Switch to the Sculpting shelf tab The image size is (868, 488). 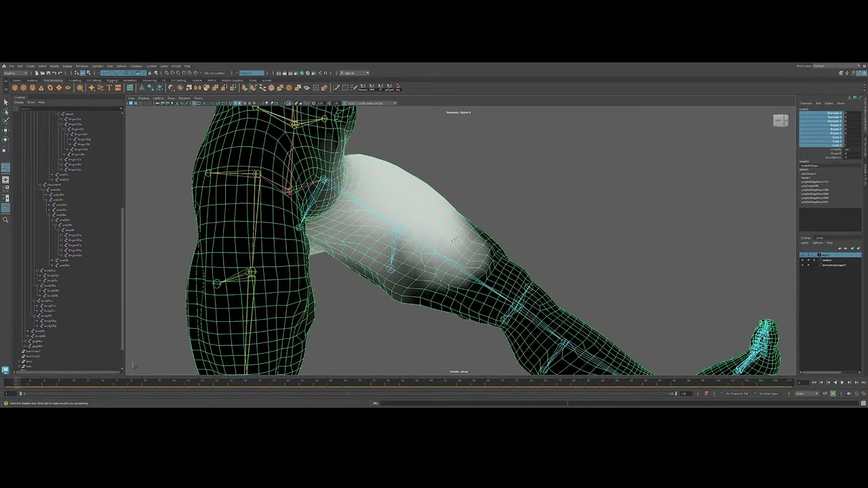(x=75, y=80)
